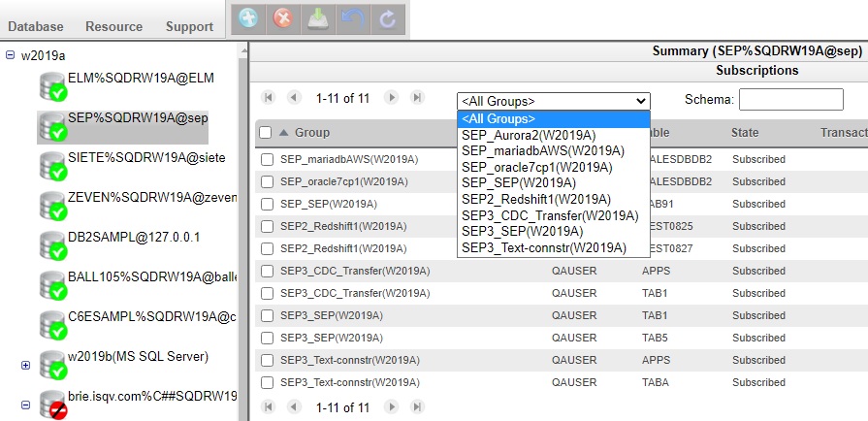
Task: Go to the top pager's next page
Action: (392, 98)
